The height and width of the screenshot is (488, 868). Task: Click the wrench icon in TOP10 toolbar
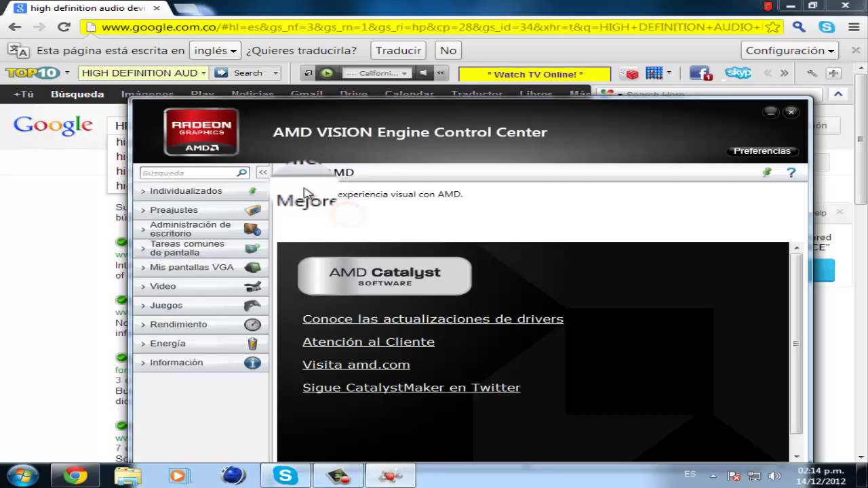pyautogui.click(x=812, y=73)
